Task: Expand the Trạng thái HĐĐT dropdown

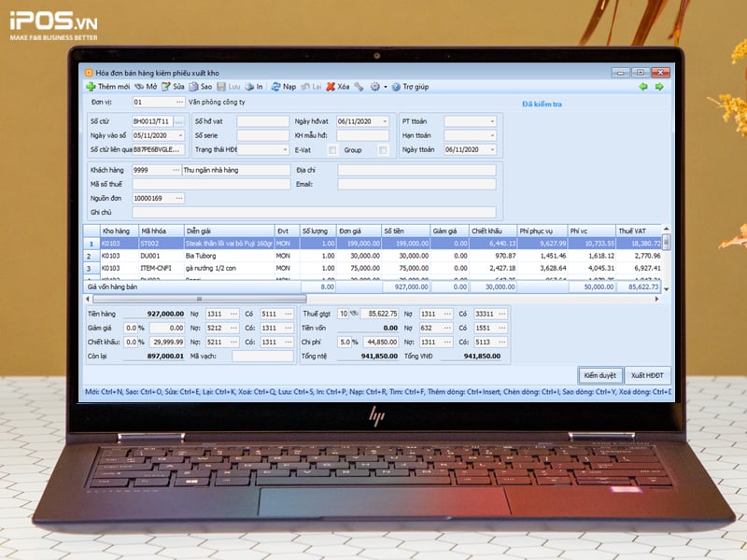Action: 284,149
